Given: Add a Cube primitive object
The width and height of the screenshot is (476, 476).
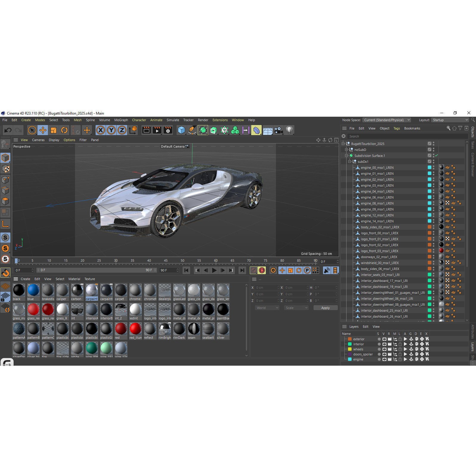Looking at the screenshot, I should 181,130.
